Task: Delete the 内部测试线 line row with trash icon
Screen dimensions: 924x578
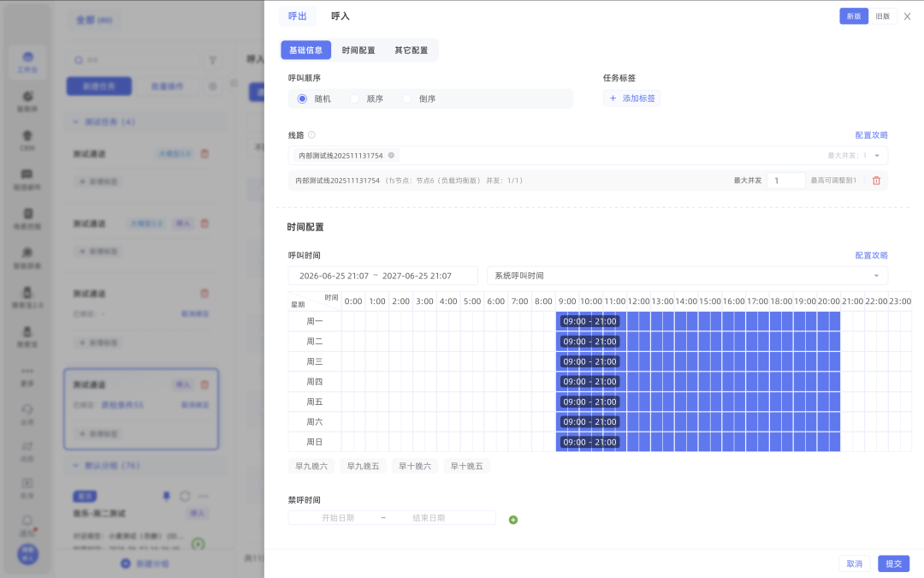Action: click(x=876, y=181)
